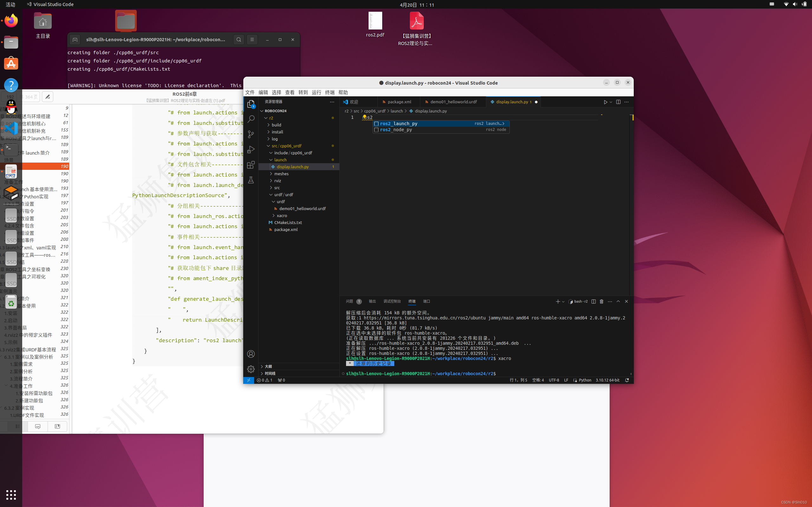
Task: Open the Testing flask view
Action: 251,180
